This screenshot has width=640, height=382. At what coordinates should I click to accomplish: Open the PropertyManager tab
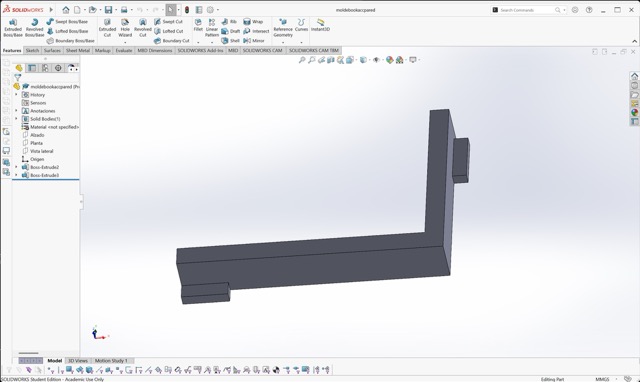(32, 68)
